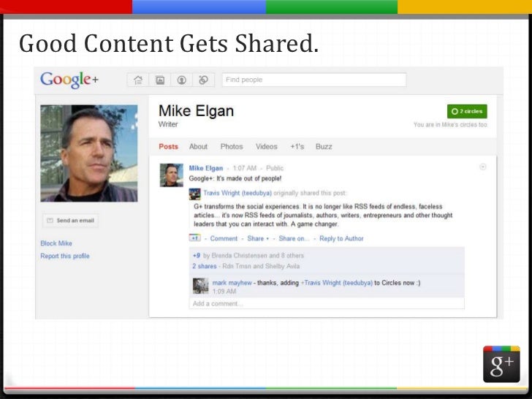This screenshot has width=532, height=399.
Task: Select the Posts tab
Action: click(x=168, y=147)
